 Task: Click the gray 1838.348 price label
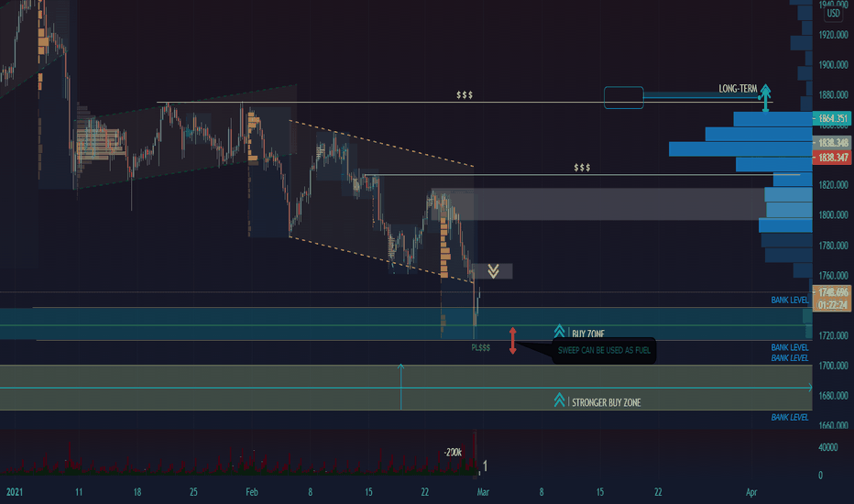click(x=832, y=143)
